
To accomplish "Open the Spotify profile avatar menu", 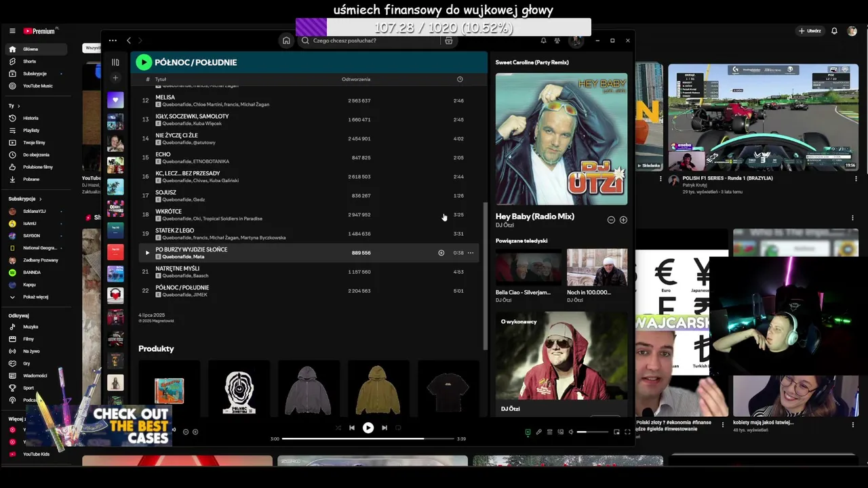I will click(576, 41).
